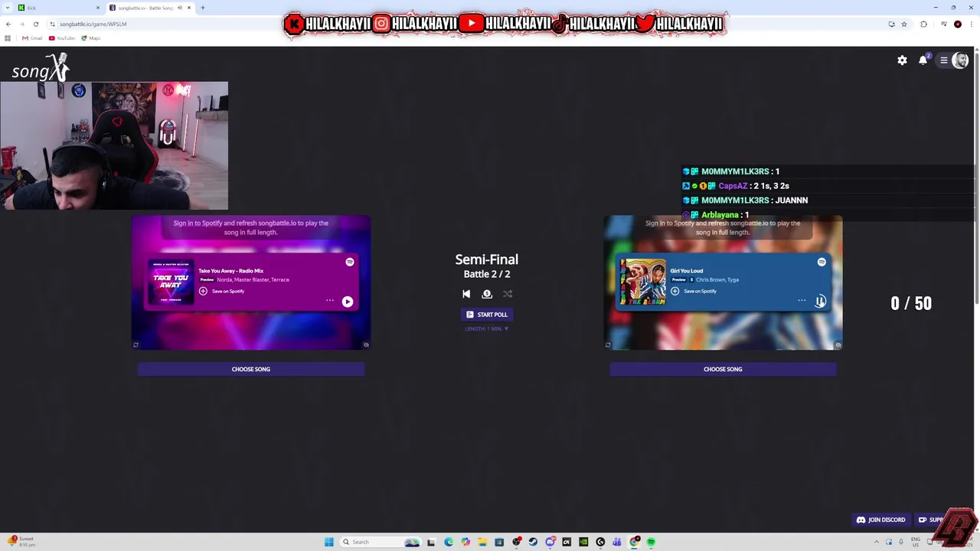Open the YouTube bookmark
This screenshot has width=980, height=551.
coord(62,38)
